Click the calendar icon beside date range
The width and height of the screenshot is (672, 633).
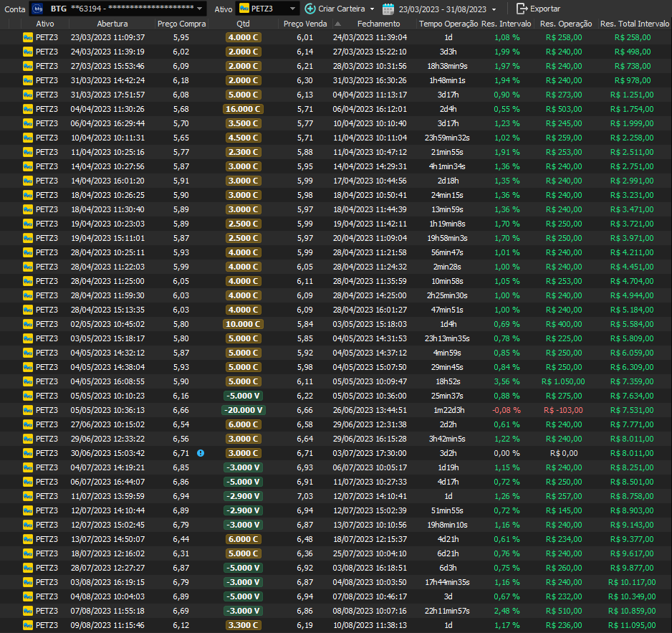pos(388,9)
